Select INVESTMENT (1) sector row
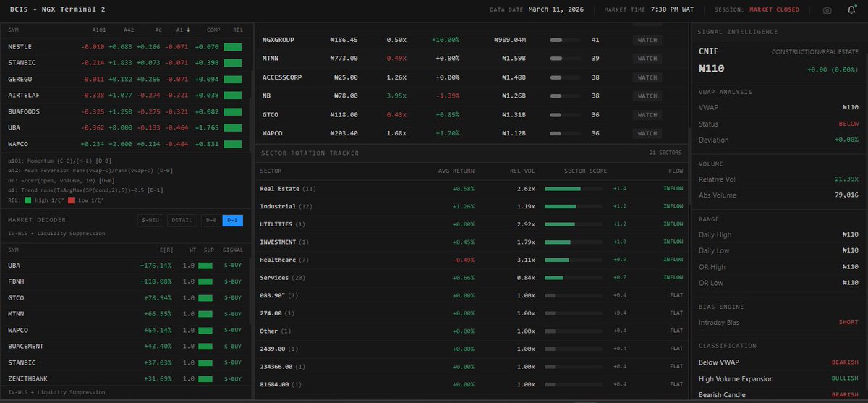 (472, 242)
